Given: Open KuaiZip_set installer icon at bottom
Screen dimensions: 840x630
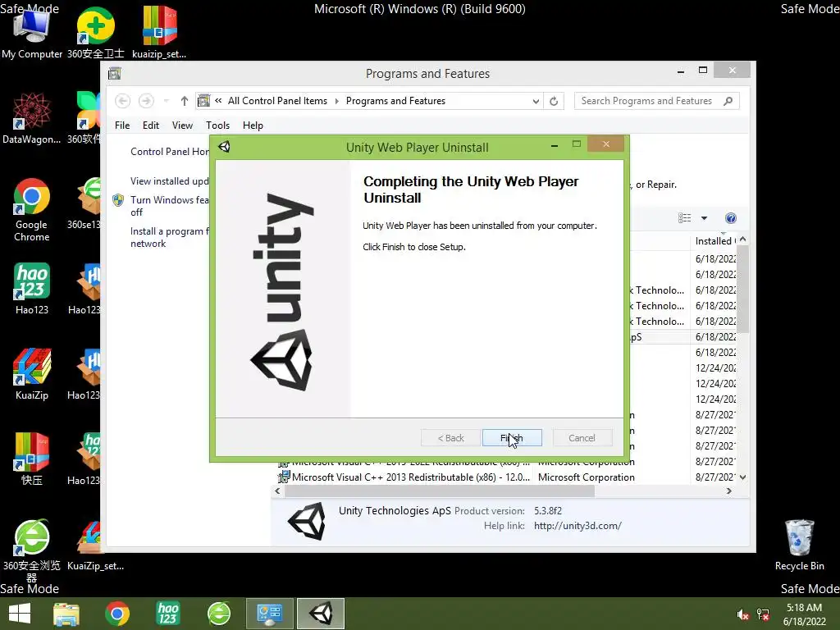Looking at the screenshot, I should (x=95, y=545).
